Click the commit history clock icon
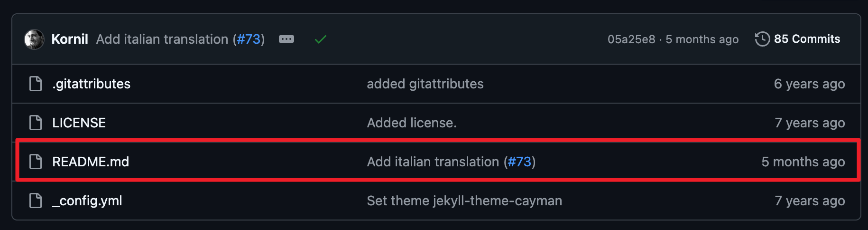 [x=762, y=39]
